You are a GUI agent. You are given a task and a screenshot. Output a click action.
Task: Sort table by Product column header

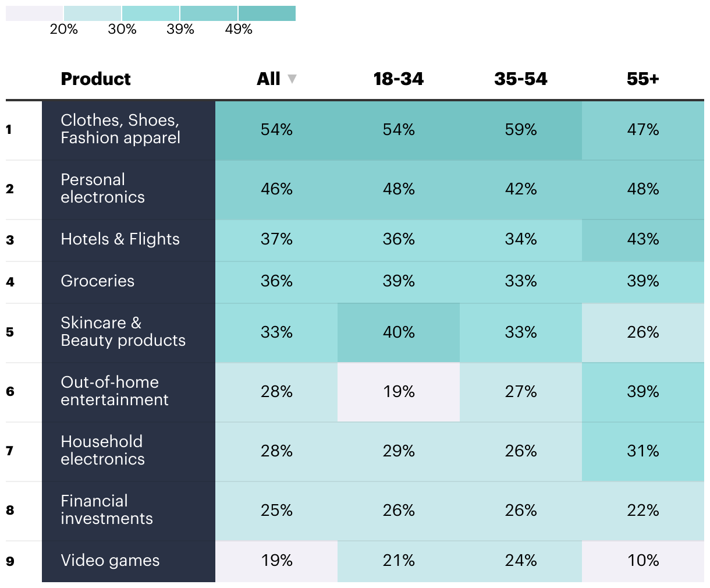[95, 79]
